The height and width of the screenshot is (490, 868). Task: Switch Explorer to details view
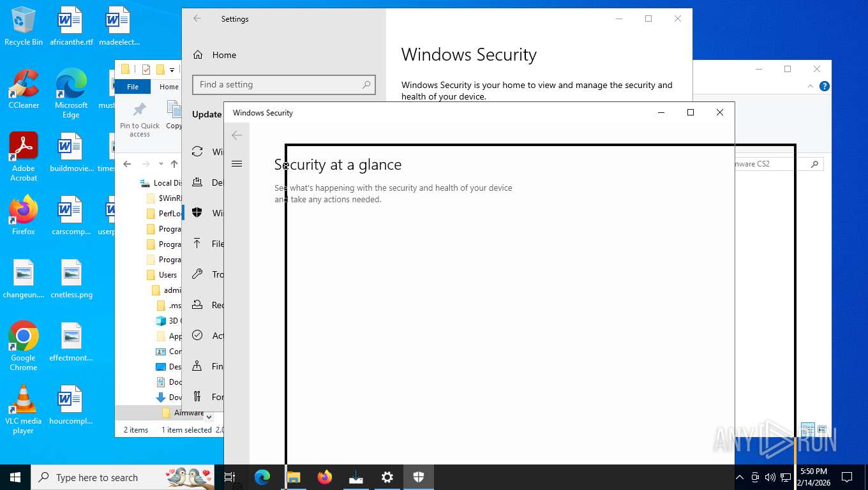click(x=808, y=429)
